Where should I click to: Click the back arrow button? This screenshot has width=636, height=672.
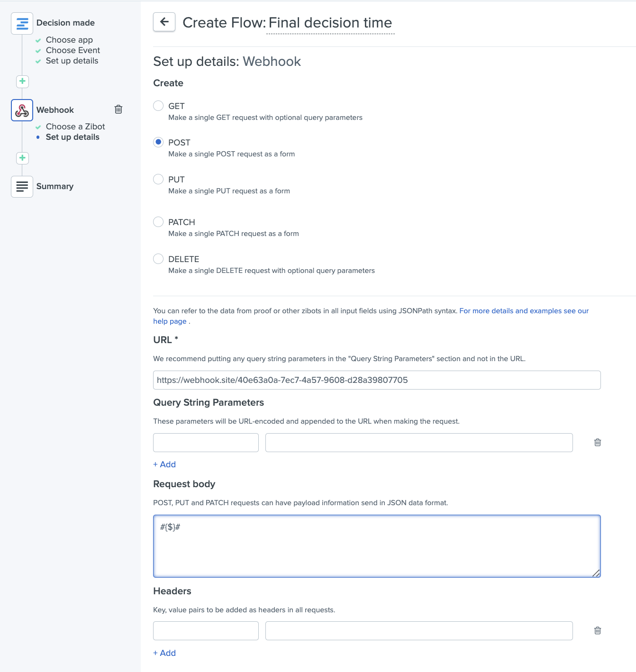coord(164,22)
